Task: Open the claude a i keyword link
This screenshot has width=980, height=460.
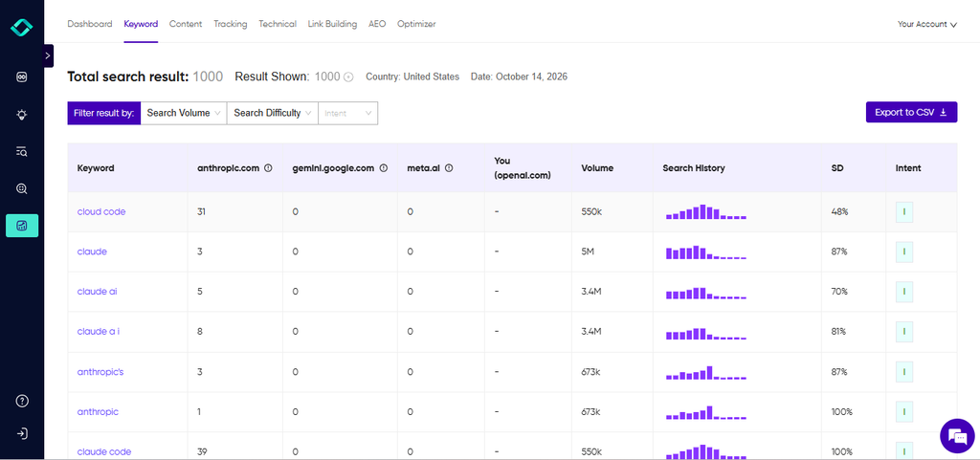Action: tap(99, 332)
